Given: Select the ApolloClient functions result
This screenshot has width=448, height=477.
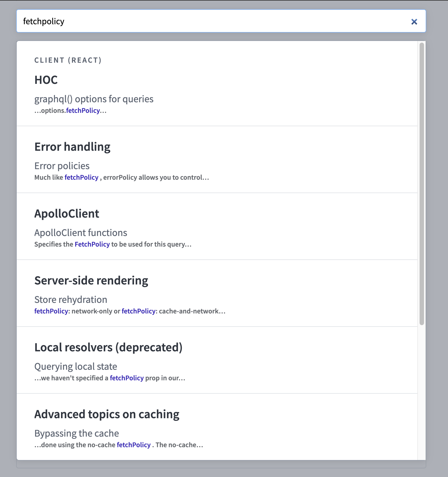Looking at the screenshot, I should pyautogui.click(x=81, y=233).
